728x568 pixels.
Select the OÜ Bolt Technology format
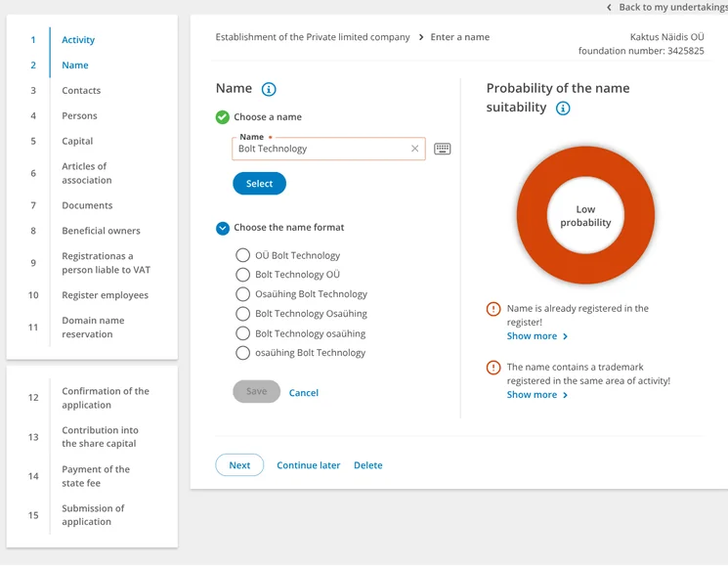coord(242,255)
